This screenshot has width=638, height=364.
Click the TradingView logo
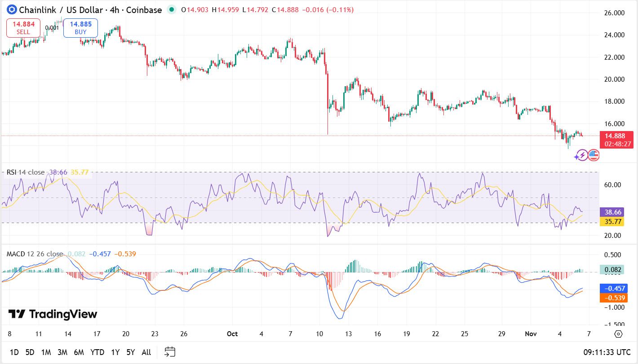tap(53, 314)
